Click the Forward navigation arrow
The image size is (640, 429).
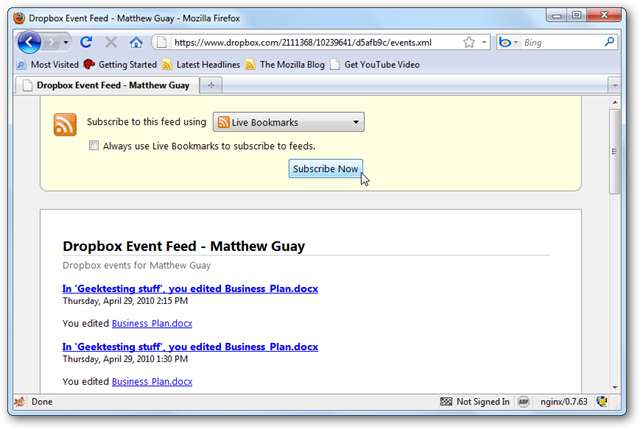pos(52,42)
